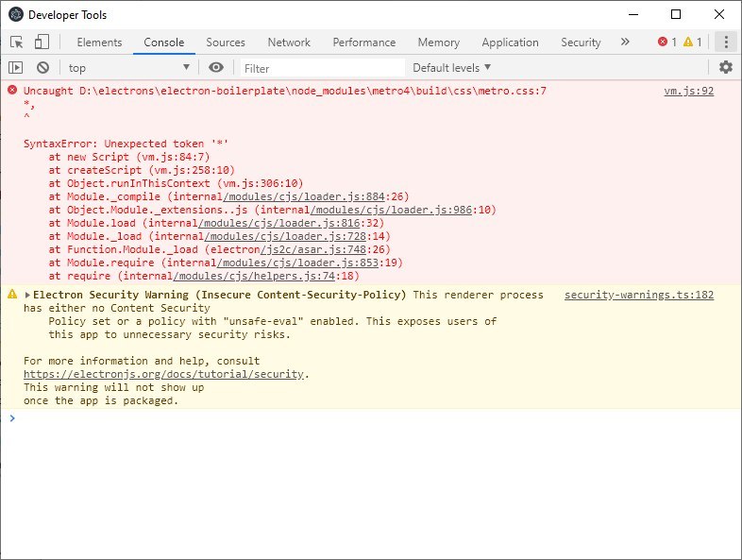Show more tabs with the double chevron
This screenshot has height=560, width=742.
pos(625,42)
